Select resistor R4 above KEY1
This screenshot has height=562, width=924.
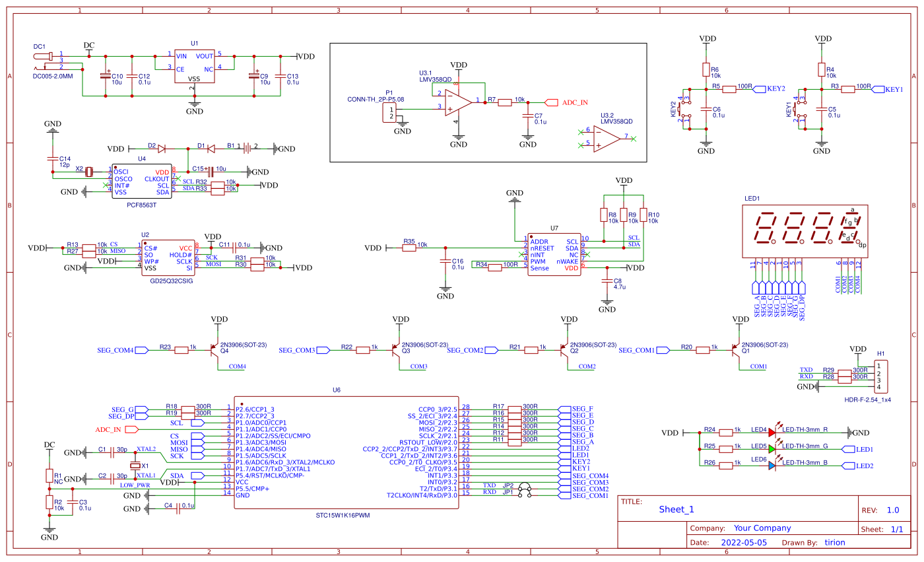(822, 69)
